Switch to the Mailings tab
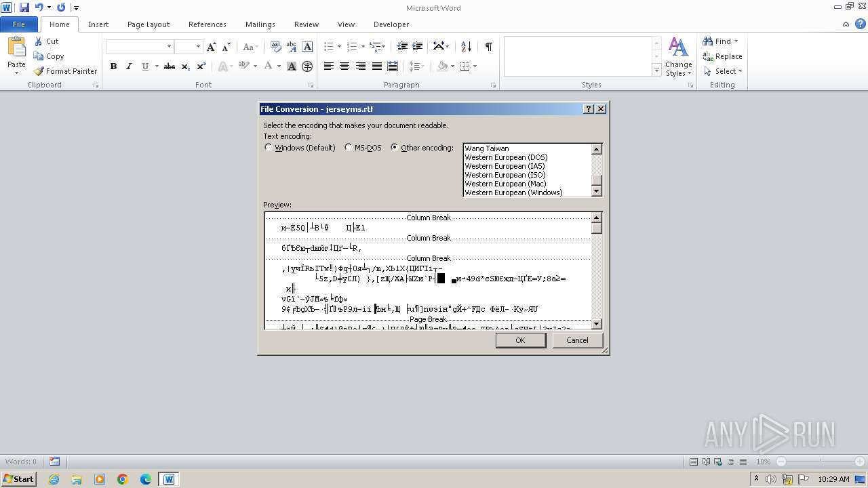 [x=260, y=24]
